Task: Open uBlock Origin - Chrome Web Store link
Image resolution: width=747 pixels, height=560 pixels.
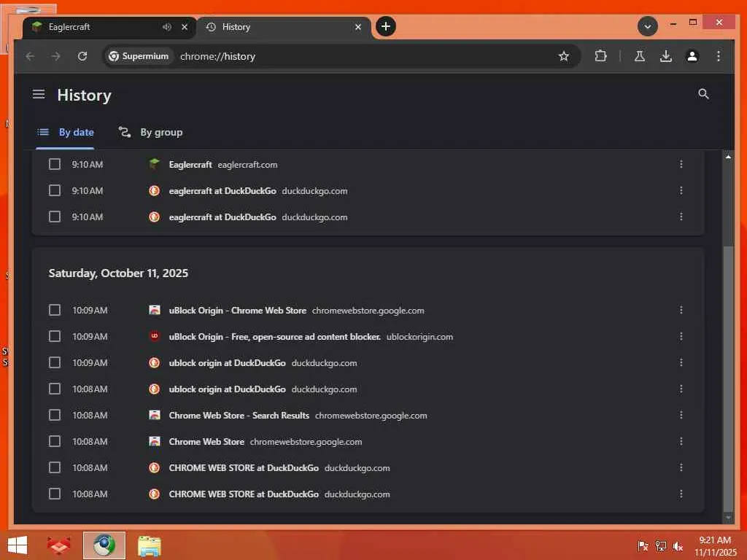Action: [238, 310]
